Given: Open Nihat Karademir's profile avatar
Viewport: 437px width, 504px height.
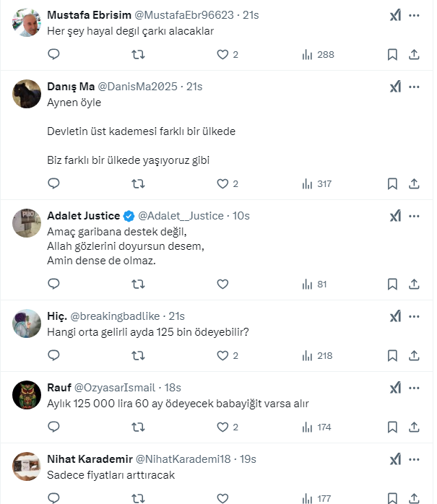Looking at the screenshot, I should [x=27, y=466].
